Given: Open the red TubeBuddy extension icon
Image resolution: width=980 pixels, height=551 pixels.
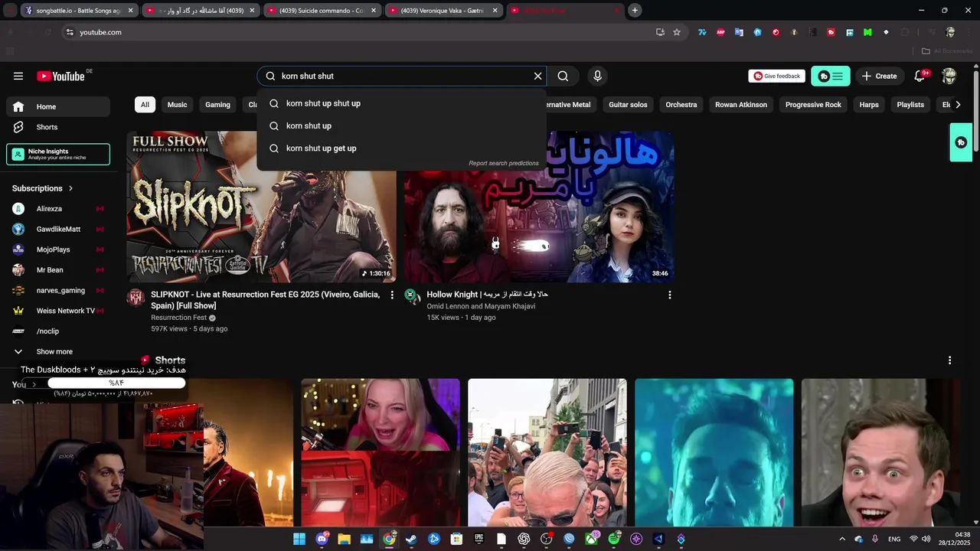Looking at the screenshot, I should [831, 32].
